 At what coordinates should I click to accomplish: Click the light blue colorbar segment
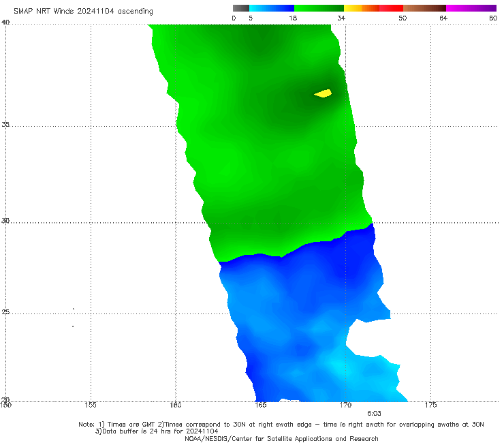click(x=272, y=8)
